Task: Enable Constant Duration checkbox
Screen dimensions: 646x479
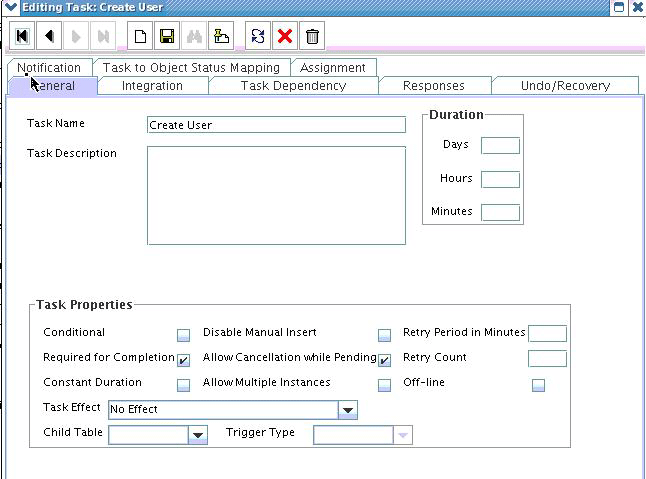Action: [183, 385]
